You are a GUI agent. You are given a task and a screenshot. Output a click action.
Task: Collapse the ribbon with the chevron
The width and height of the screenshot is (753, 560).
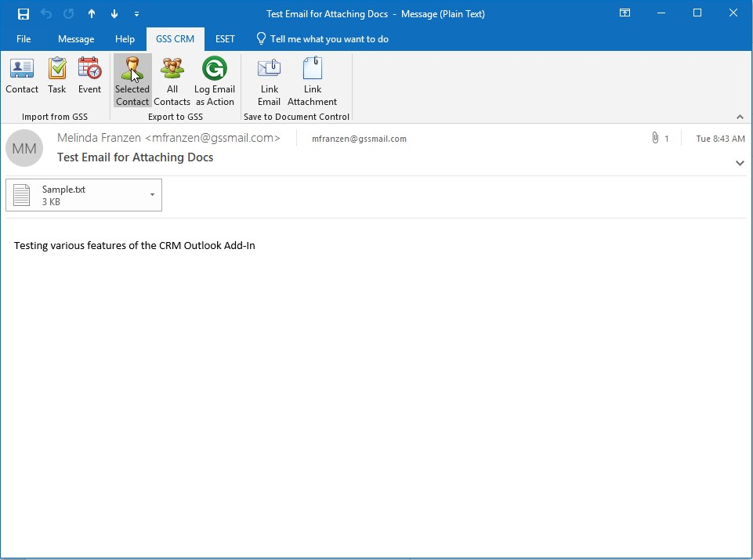coord(740,117)
